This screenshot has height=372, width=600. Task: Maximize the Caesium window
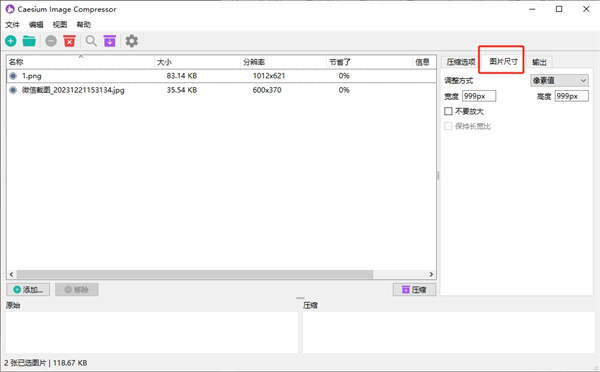point(559,9)
